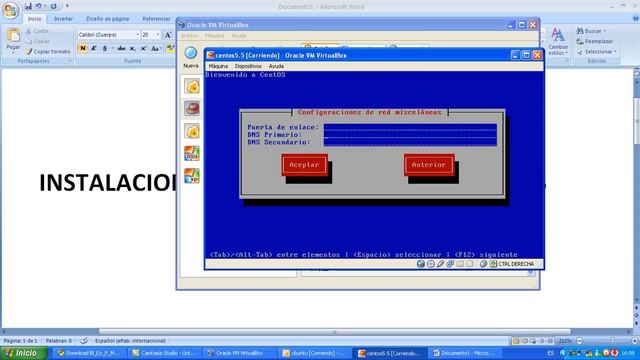The height and width of the screenshot is (360, 640).
Task: Save document from Quick Access toolbar
Action: click(28, 6)
